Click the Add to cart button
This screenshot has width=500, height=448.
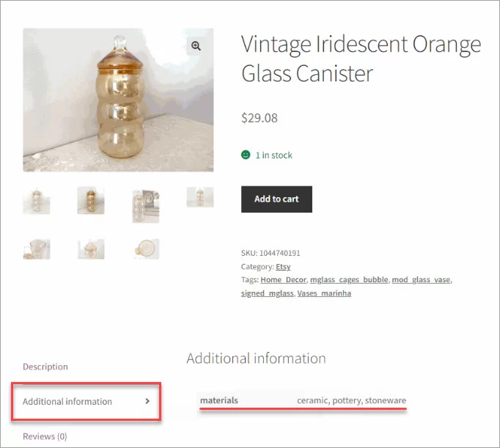point(276,199)
